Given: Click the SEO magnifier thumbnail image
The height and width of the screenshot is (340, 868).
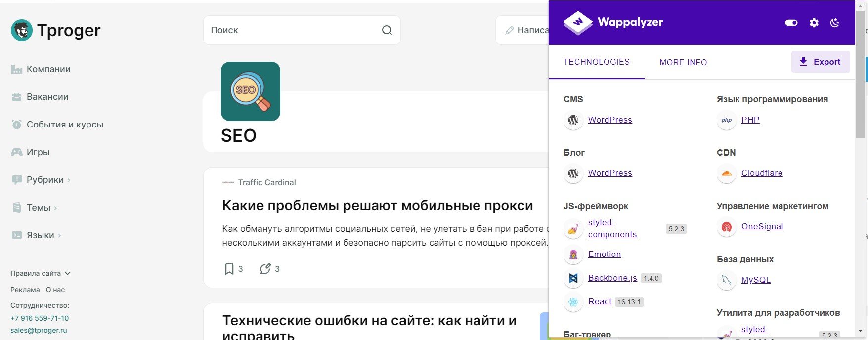Looking at the screenshot, I should (251, 91).
